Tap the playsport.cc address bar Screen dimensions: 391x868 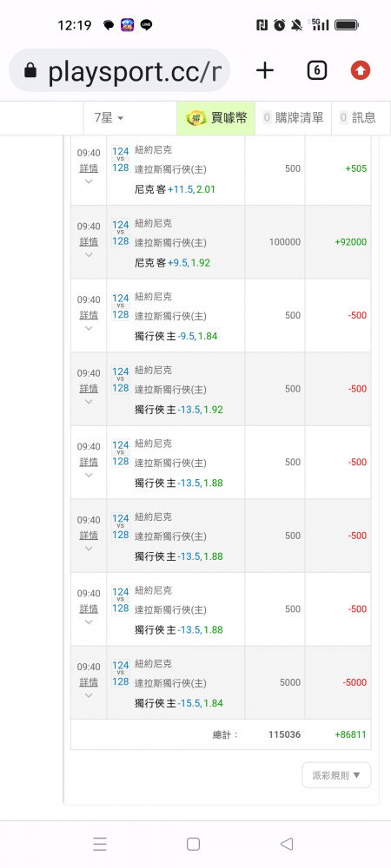coord(120,70)
